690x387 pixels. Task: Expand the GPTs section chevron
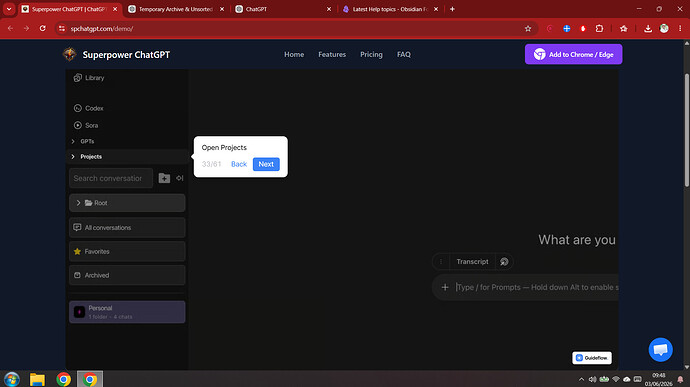pyautogui.click(x=73, y=141)
